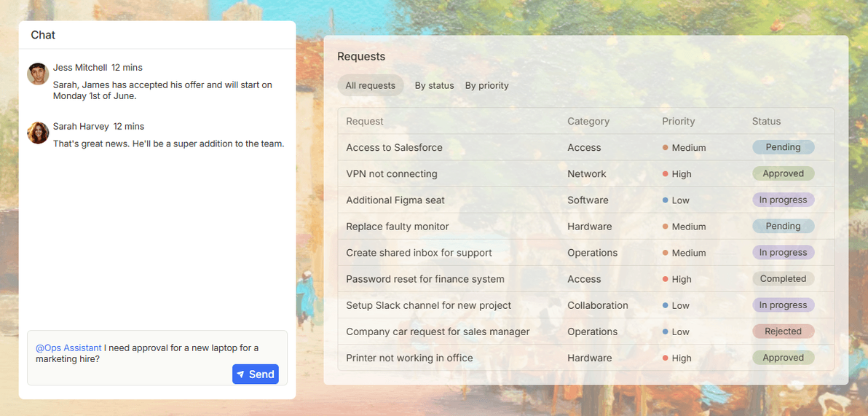The image size is (868, 416).
Task: Select the All requests tab
Action: (x=371, y=85)
